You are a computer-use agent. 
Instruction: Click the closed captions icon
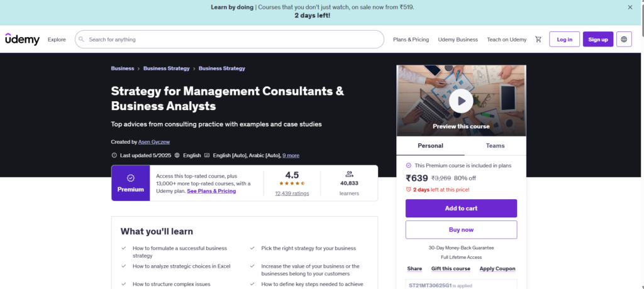207,156
